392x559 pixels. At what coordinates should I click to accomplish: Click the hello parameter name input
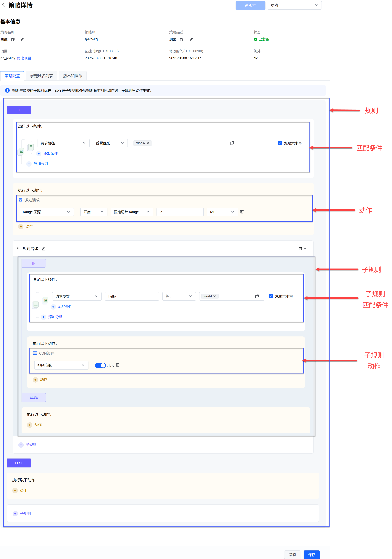click(132, 296)
